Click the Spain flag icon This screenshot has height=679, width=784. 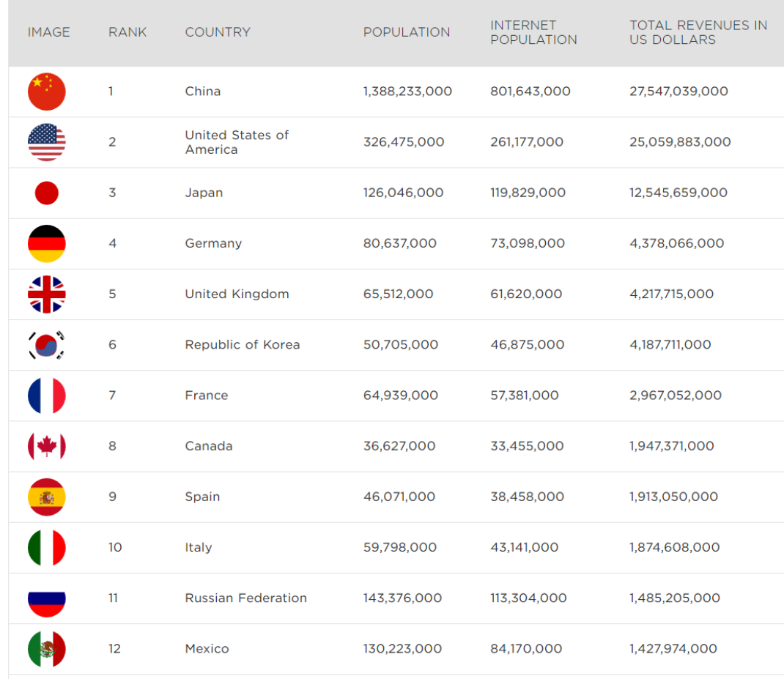(47, 497)
